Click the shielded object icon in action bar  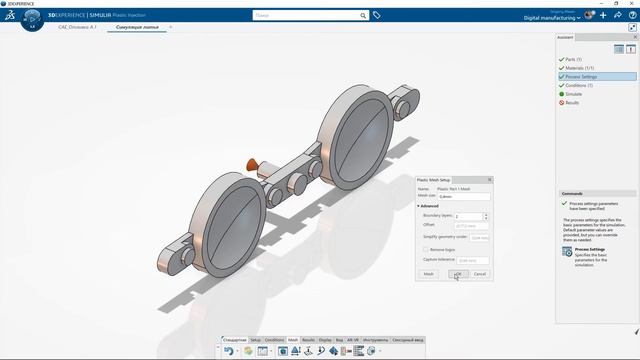pos(371,351)
